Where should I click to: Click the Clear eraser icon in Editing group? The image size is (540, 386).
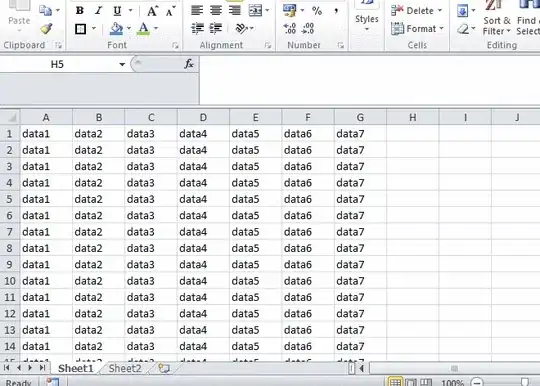point(463,29)
